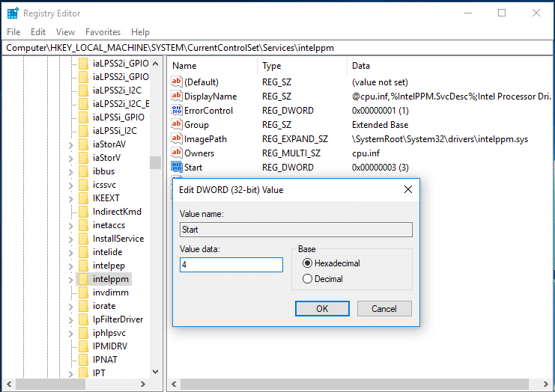Click the invdimm folder icon
This screenshot has height=392, width=555.
[84, 293]
